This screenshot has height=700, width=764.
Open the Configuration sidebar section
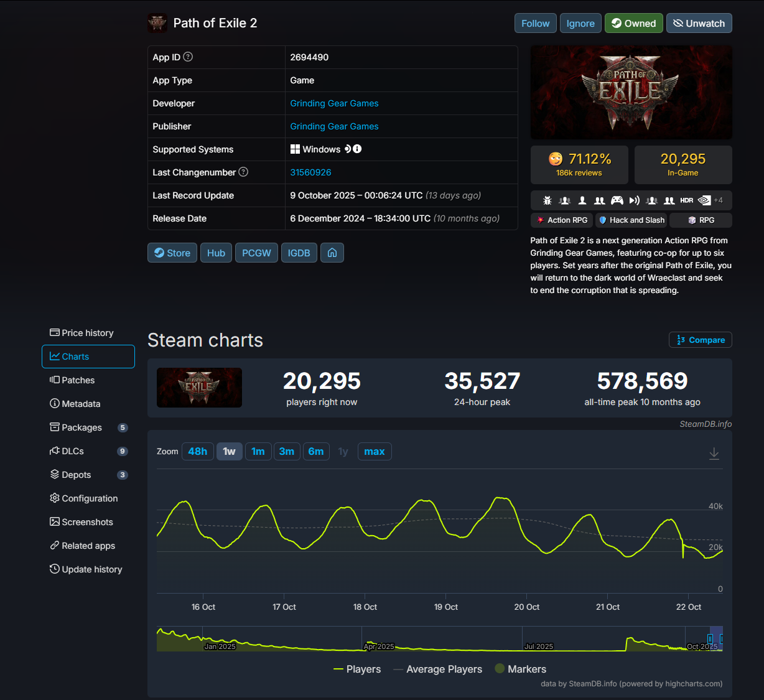tap(88, 498)
